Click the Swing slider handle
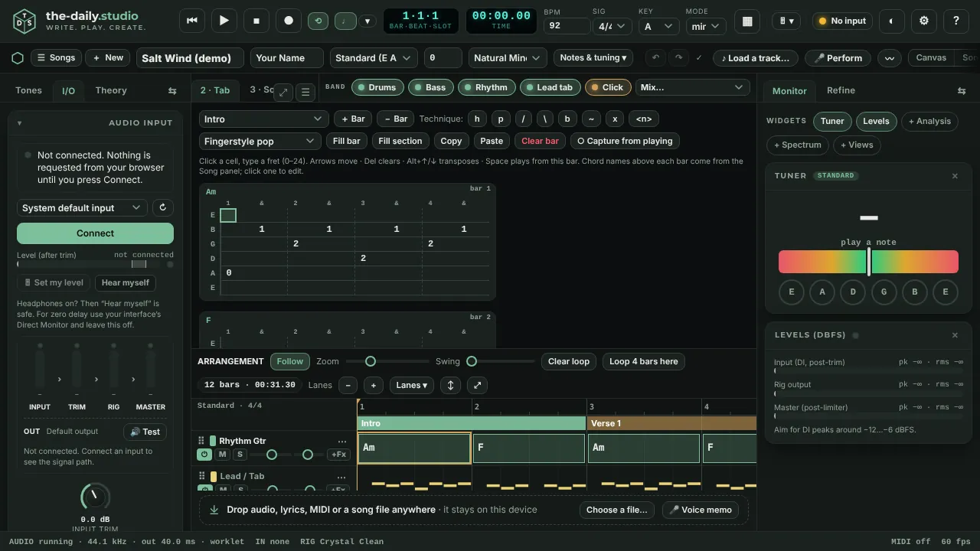Screen dimensions: 980x551 click(472, 361)
